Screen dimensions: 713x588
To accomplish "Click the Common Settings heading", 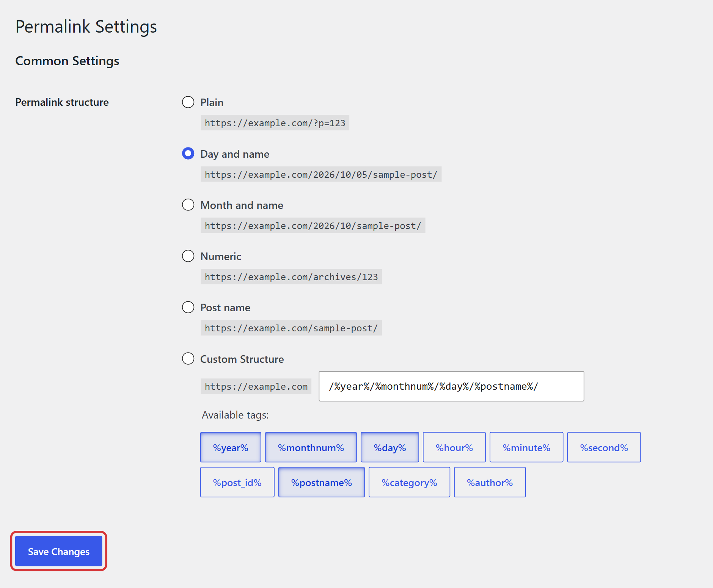I will tap(67, 61).
